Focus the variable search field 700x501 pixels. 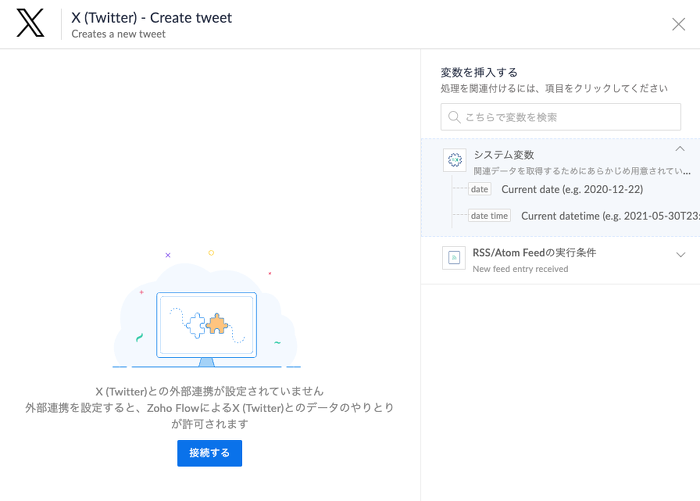click(560, 117)
